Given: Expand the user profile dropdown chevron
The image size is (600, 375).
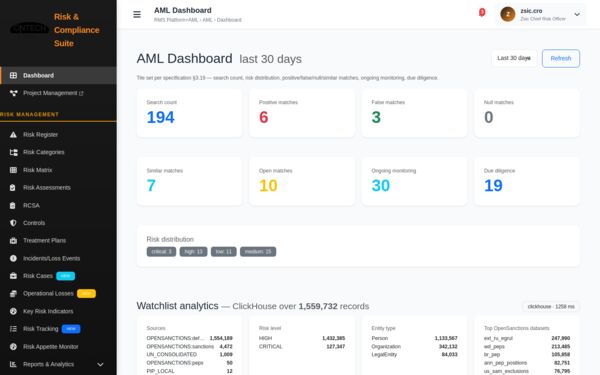Looking at the screenshot, I should click(577, 15).
